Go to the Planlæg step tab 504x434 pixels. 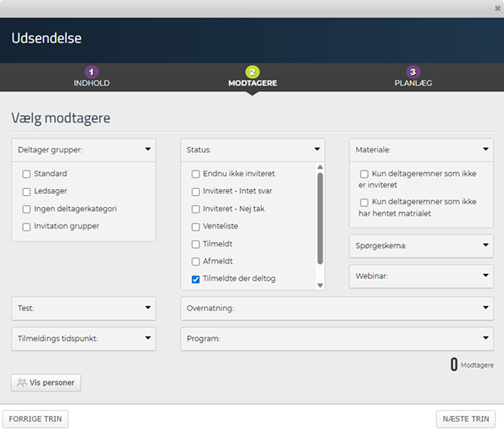click(413, 83)
